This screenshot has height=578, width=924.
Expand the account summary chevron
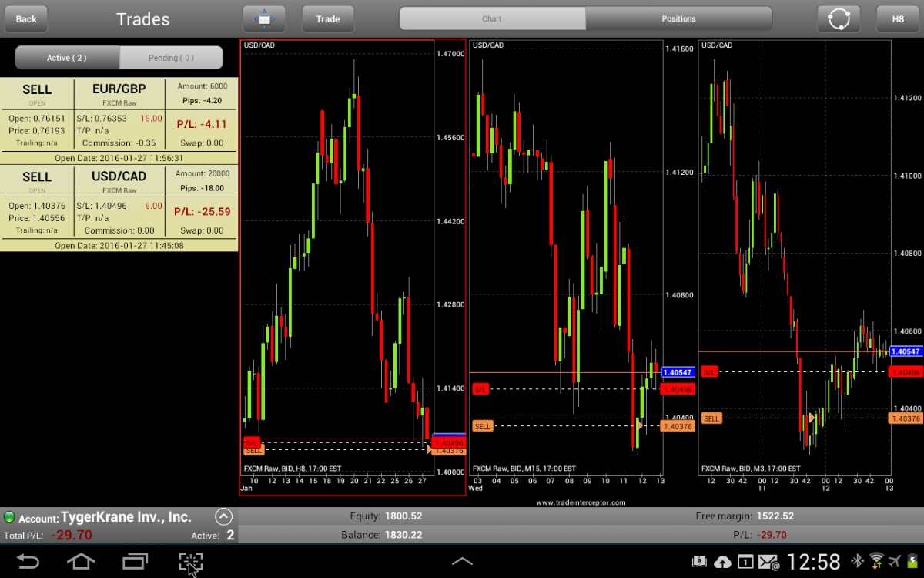coord(223,517)
